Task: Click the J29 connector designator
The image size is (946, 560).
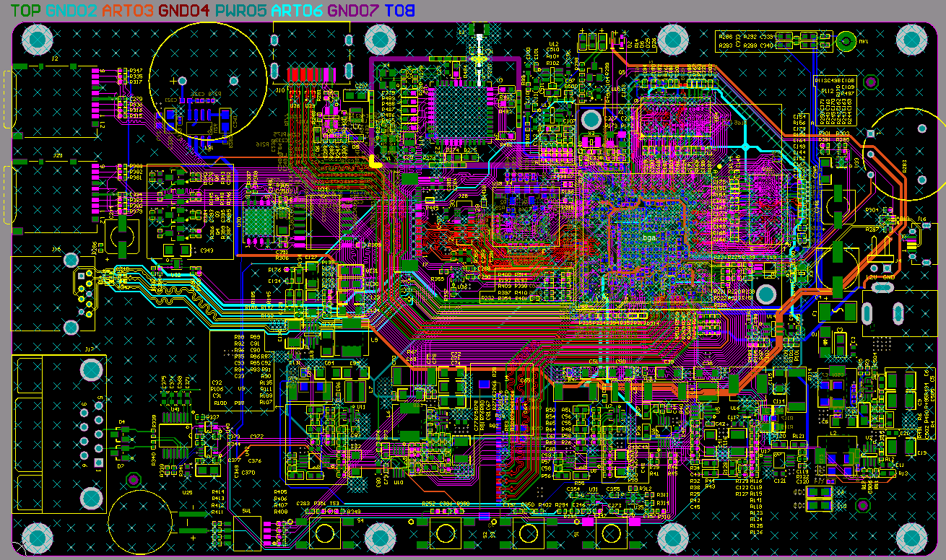Action: (x=57, y=156)
